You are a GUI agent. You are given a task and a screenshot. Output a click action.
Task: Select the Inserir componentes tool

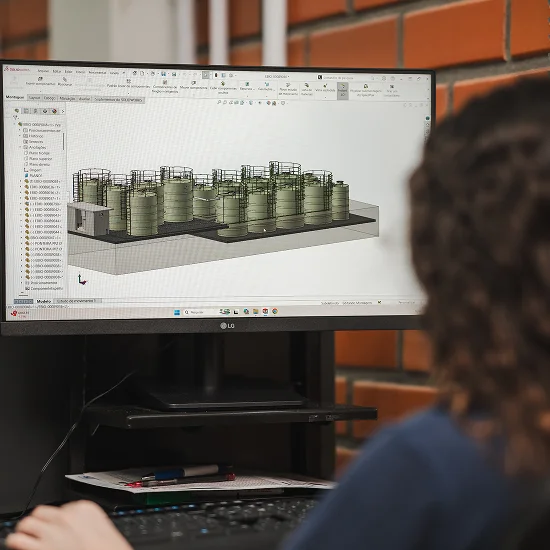click(x=40, y=81)
